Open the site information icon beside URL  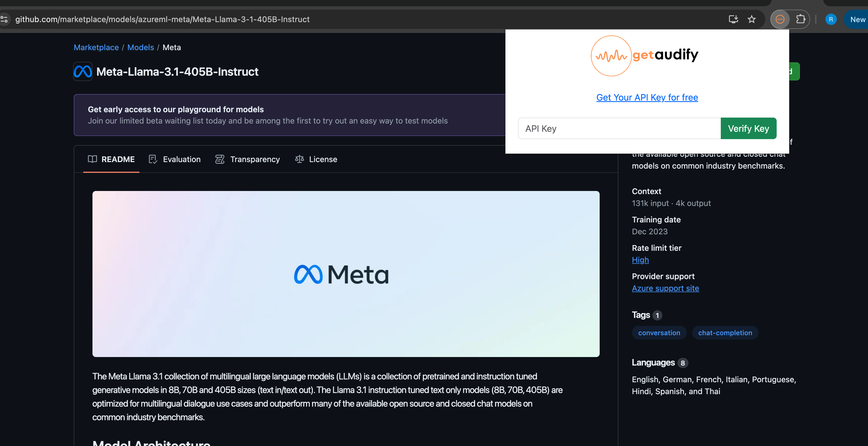[4, 20]
